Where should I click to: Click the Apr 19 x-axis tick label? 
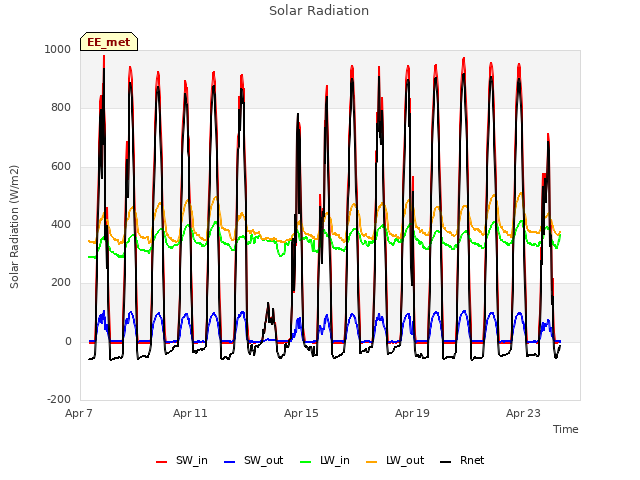[412, 413]
